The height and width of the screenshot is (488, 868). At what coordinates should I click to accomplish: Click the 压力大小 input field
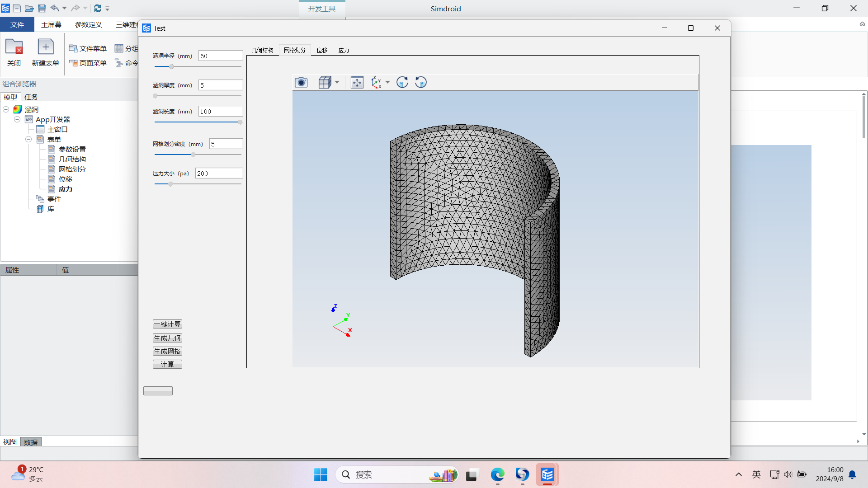coord(219,174)
